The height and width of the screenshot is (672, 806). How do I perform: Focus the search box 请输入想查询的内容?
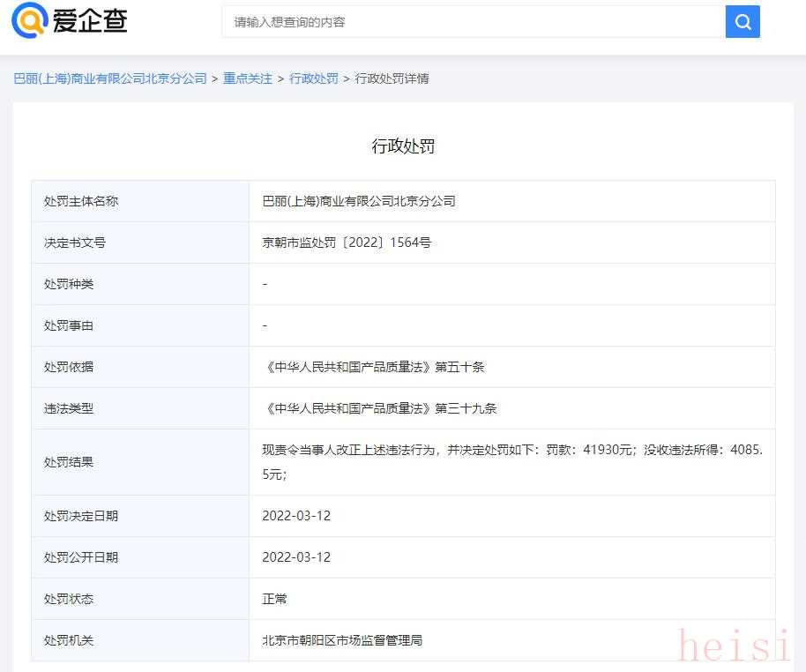point(473,22)
